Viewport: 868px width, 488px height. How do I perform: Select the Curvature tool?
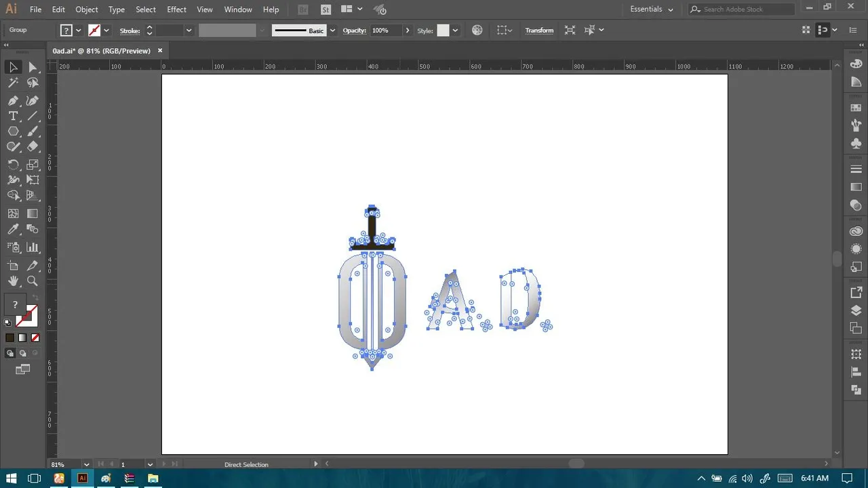(x=33, y=100)
